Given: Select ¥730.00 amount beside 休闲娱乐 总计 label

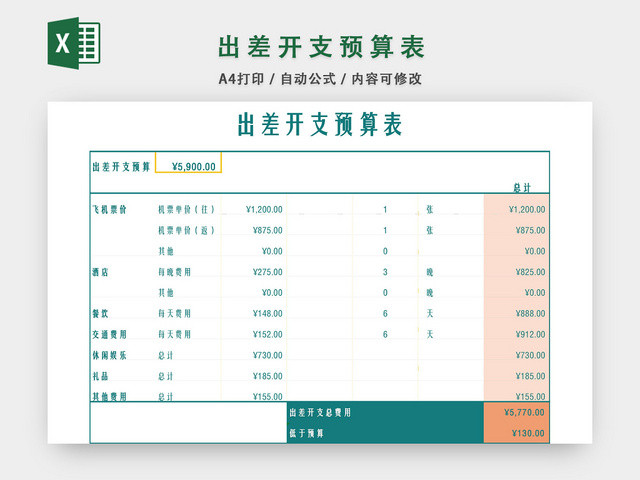Looking at the screenshot, I should pos(267,356).
